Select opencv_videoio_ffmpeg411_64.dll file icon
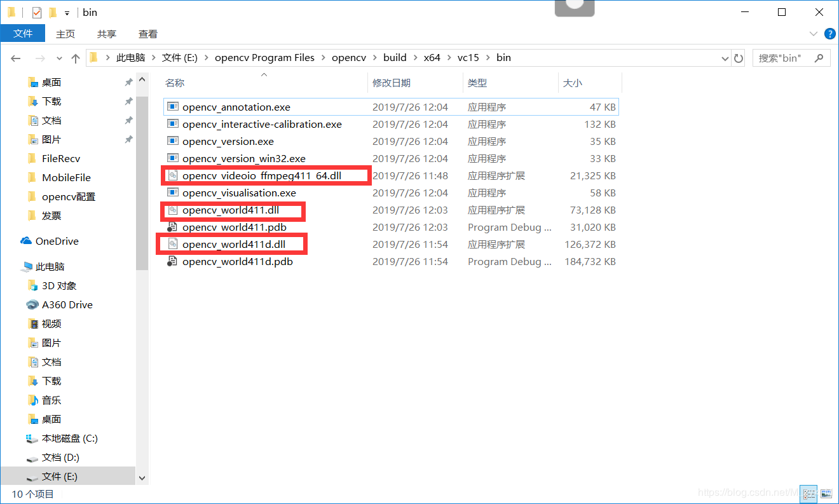This screenshot has height=504, width=839. 173,175
